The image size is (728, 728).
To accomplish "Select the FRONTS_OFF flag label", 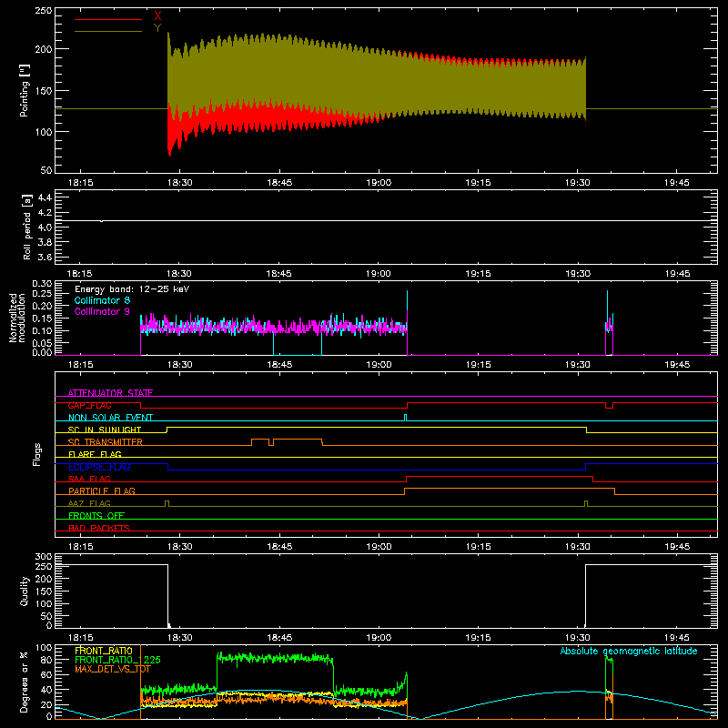I will click(96, 515).
